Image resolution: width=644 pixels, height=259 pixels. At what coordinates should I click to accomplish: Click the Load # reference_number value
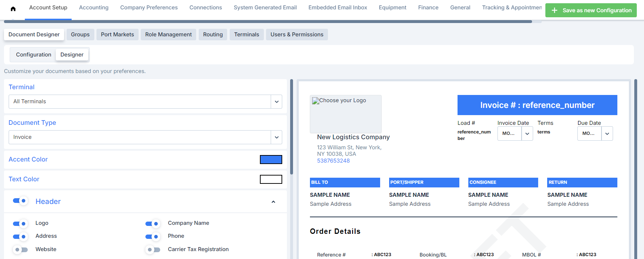point(474,135)
